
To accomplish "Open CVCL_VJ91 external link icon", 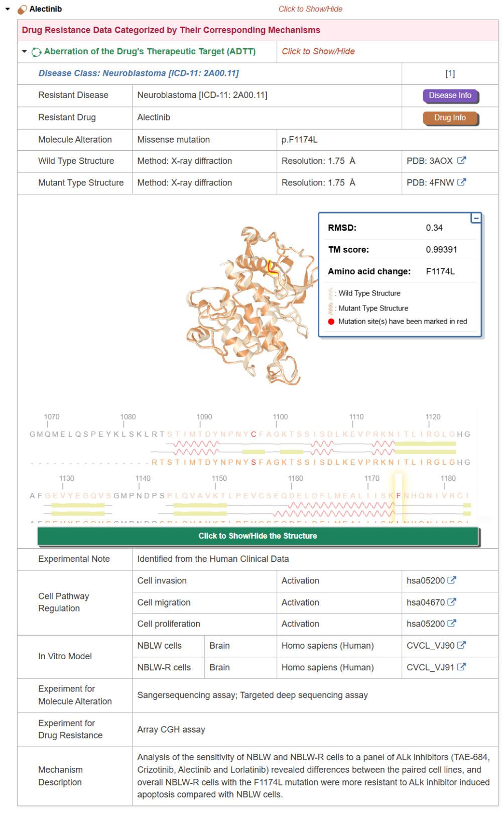I will tap(461, 667).
